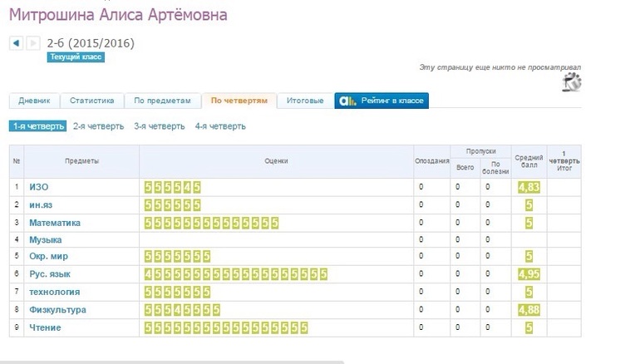Click the previous class year arrow

point(16,43)
